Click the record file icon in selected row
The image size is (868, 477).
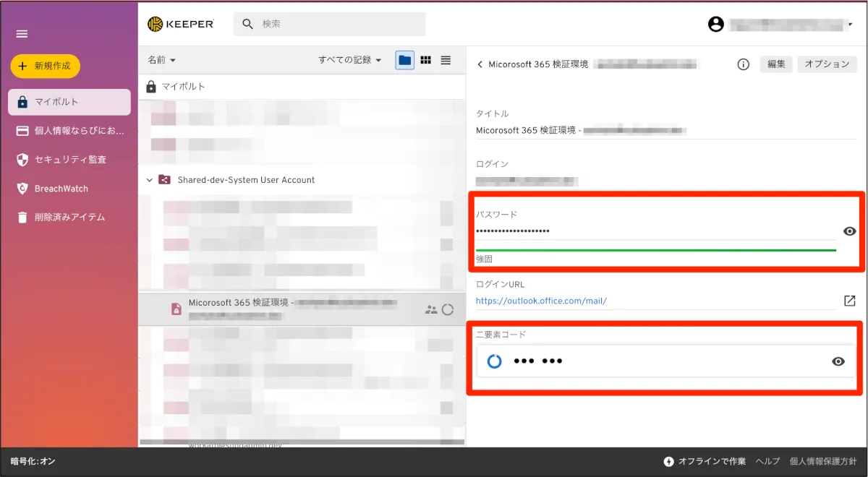pos(176,309)
